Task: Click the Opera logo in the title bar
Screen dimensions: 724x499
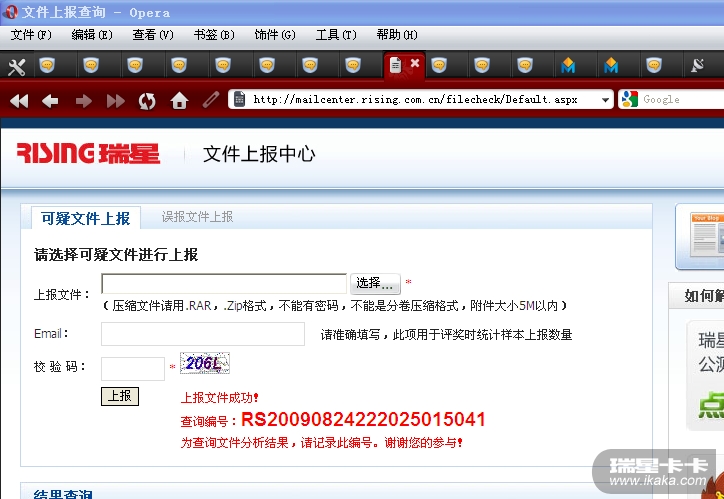Action: pos(10,12)
